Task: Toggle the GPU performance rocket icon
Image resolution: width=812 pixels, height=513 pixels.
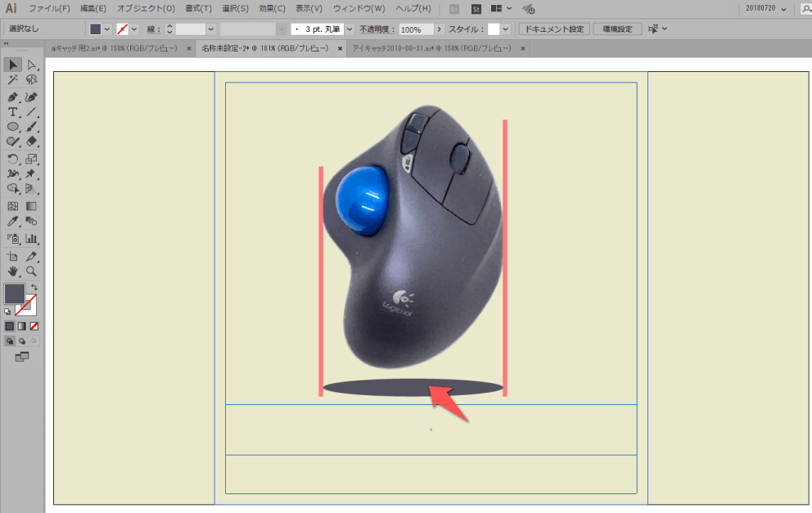Action: pos(528,9)
